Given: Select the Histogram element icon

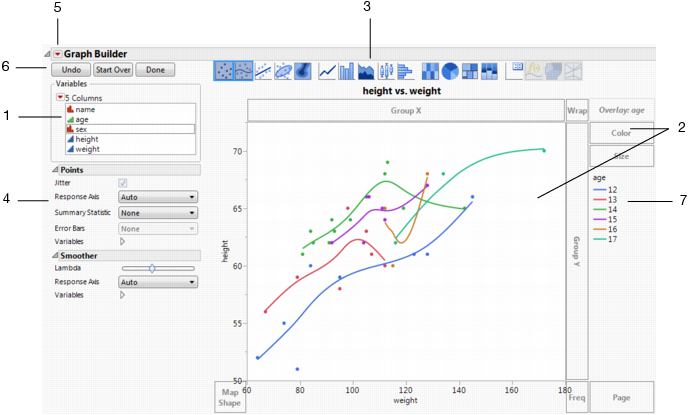Looking at the screenshot, I should click(405, 71).
